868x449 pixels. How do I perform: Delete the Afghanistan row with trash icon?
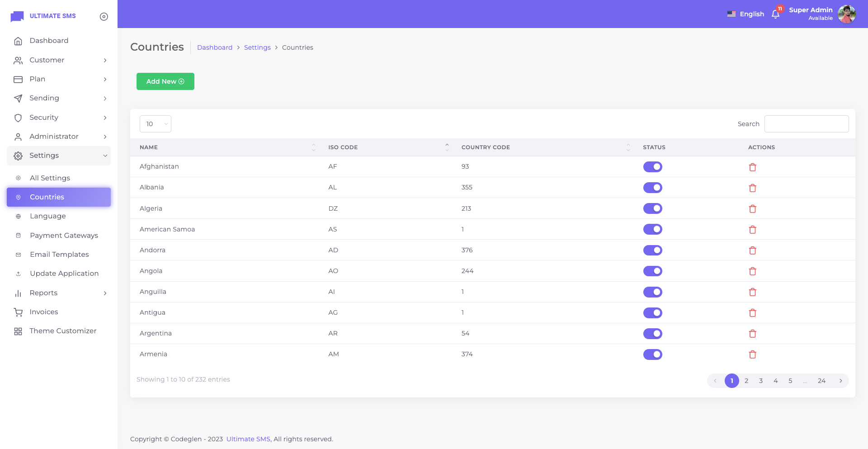click(752, 167)
